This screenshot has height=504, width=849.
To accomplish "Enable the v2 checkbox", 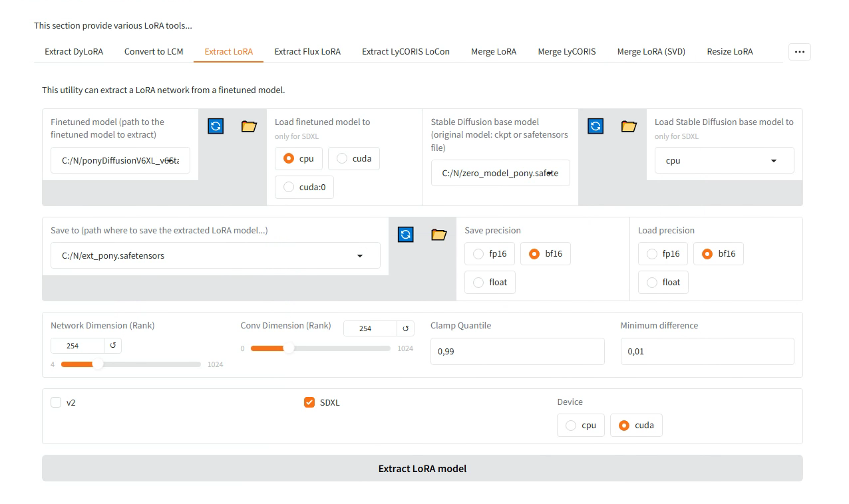I will point(56,402).
